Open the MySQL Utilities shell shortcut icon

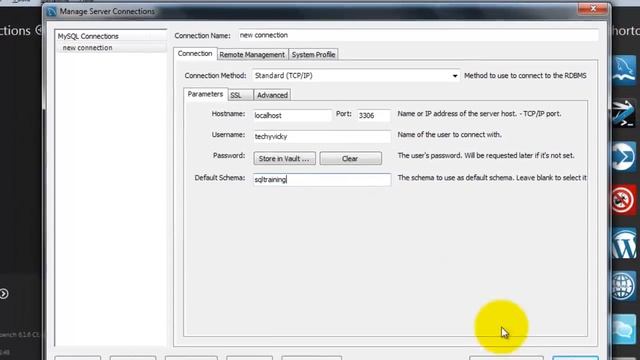coord(624,113)
